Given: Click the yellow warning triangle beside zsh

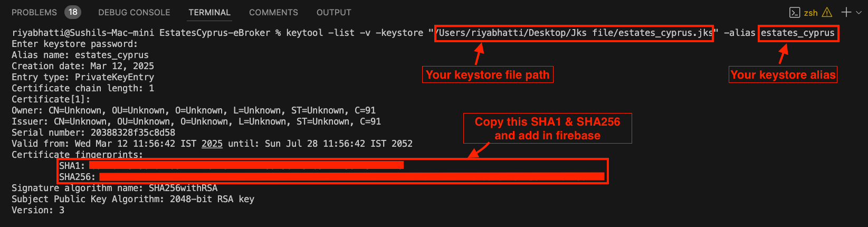Looking at the screenshot, I should click(x=827, y=12).
